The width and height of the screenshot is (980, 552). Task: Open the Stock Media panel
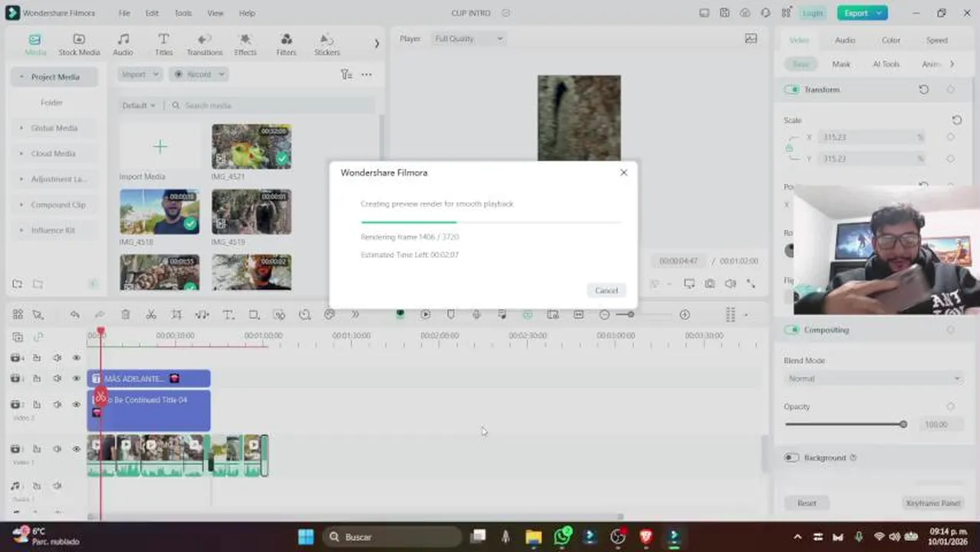(x=79, y=44)
